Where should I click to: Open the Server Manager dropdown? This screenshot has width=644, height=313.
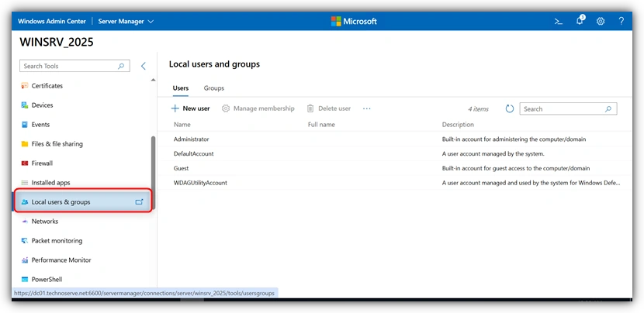tap(126, 22)
